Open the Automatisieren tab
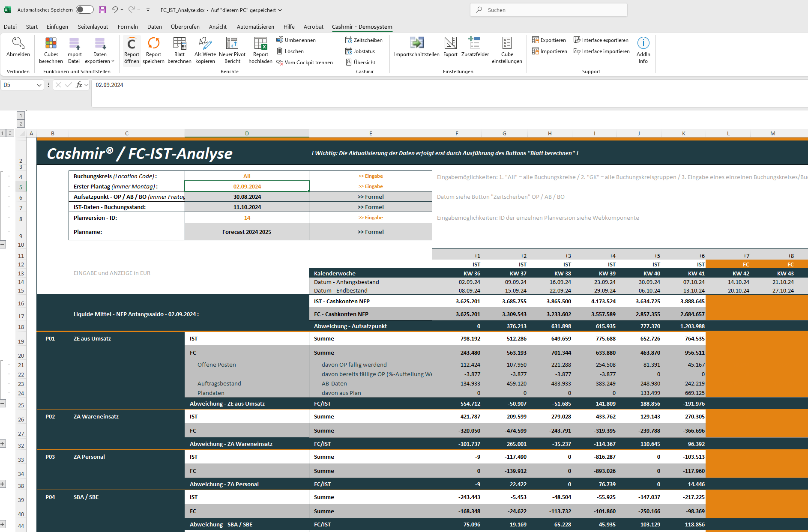808x532 pixels. point(255,27)
